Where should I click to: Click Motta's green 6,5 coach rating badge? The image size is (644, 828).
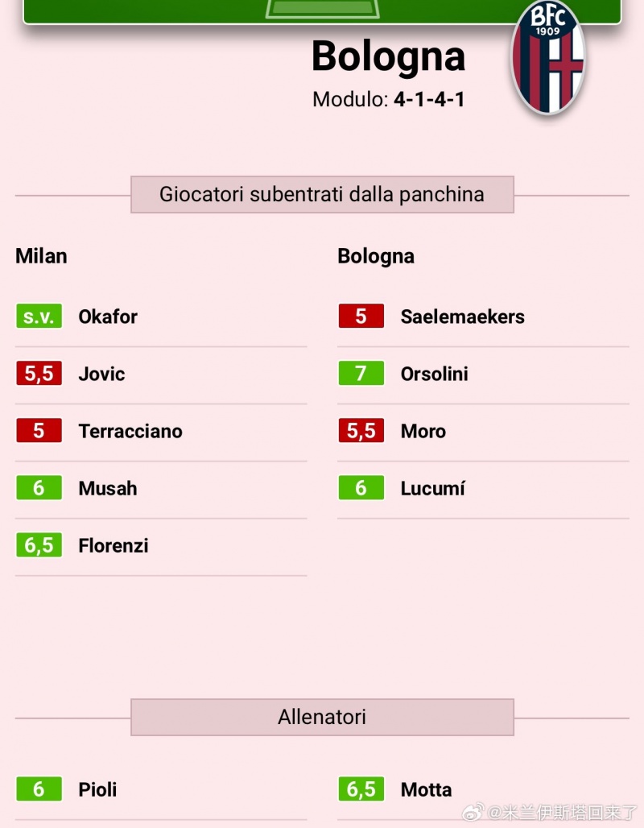361,789
